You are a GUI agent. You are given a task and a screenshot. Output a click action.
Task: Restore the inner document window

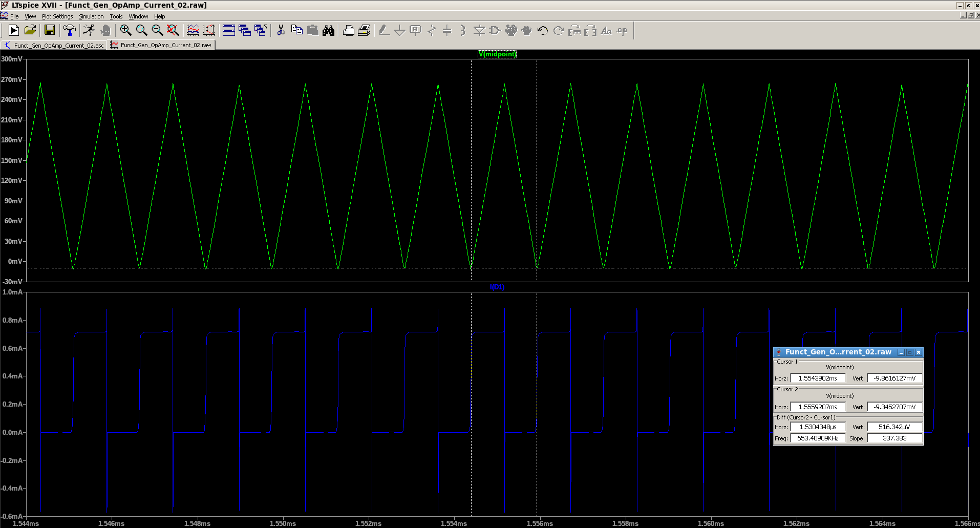[x=971, y=15]
